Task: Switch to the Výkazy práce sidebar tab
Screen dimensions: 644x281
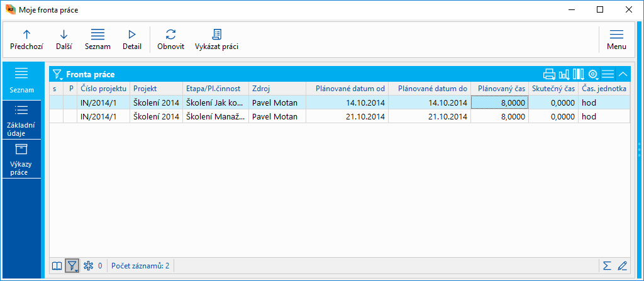Action: pos(22,160)
